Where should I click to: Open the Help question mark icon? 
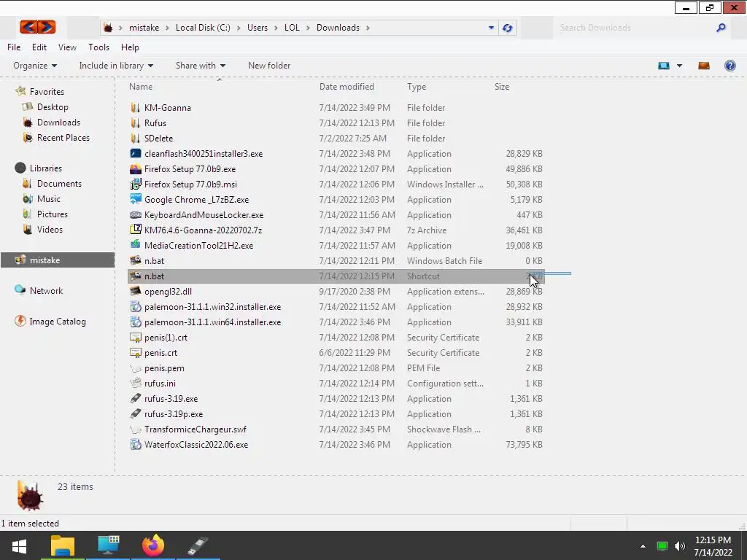[x=729, y=66]
